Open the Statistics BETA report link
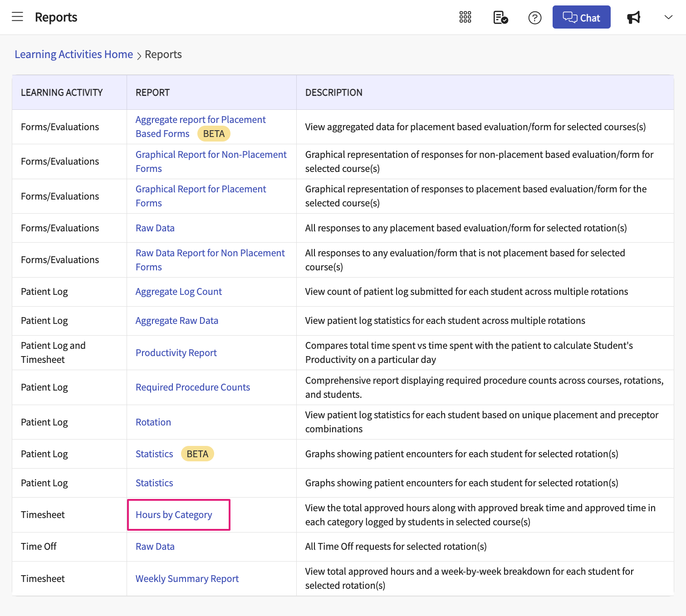Viewport: 686px width, 616px height. click(154, 454)
